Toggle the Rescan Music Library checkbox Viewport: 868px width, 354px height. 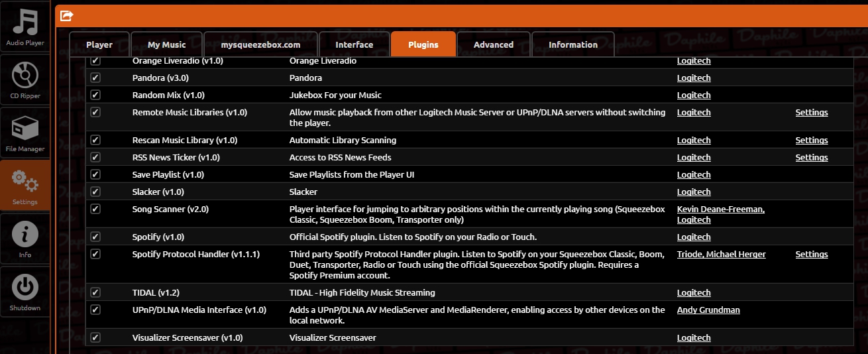tap(95, 140)
